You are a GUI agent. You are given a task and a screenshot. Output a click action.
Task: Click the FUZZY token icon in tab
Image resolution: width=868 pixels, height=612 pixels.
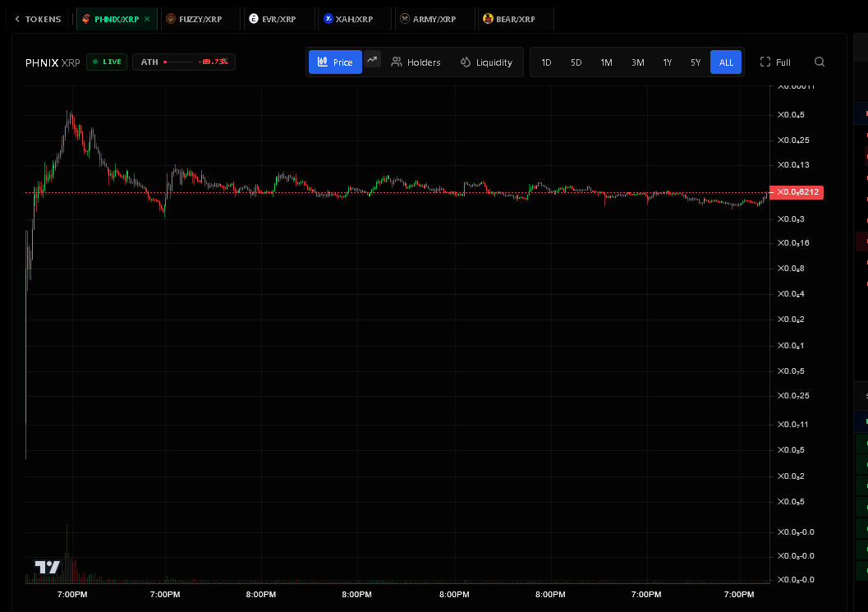pyautogui.click(x=171, y=19)
